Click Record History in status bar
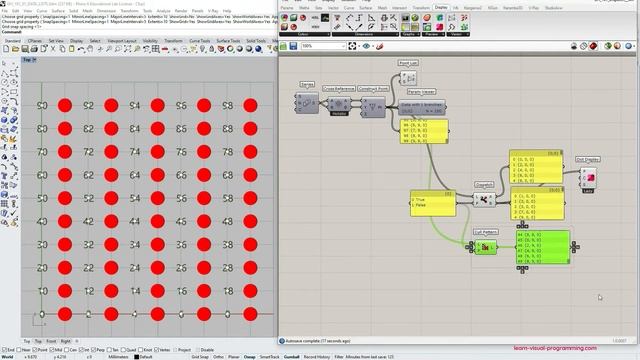640x360 pixels. click(317, 357)
